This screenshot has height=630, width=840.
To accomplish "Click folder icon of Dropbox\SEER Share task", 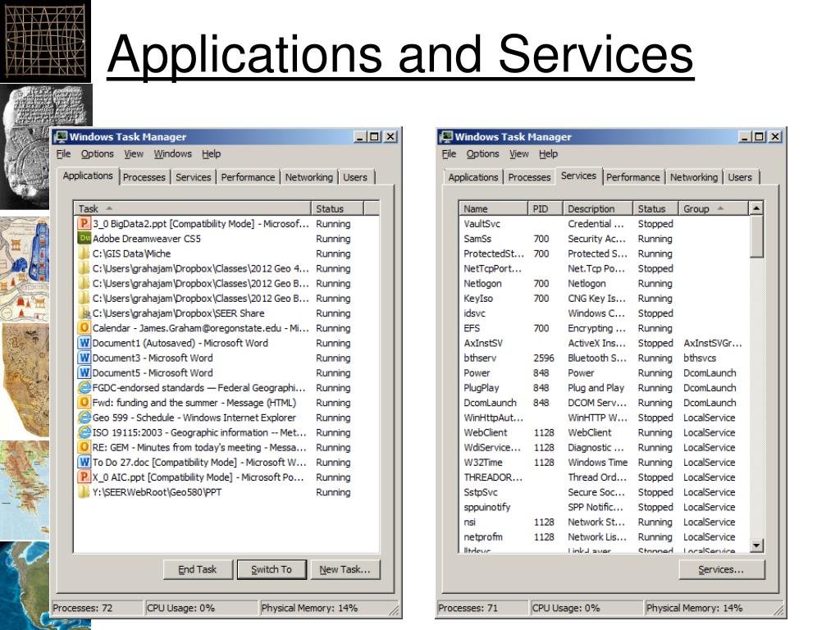I will [84, 313].
